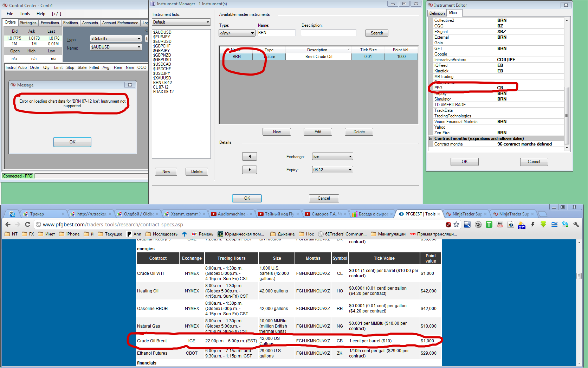Click the empty Description field

pyautogui.click(x=329, y=33)
